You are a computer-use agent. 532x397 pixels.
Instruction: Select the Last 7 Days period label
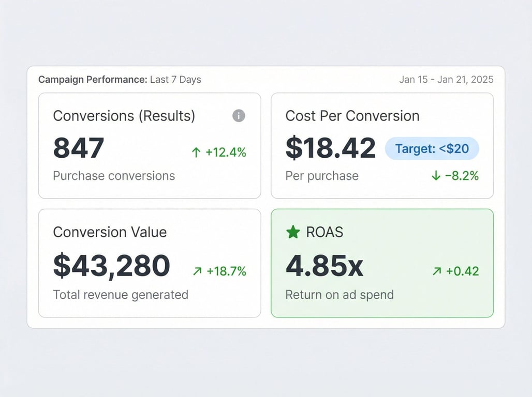point(175,80)
